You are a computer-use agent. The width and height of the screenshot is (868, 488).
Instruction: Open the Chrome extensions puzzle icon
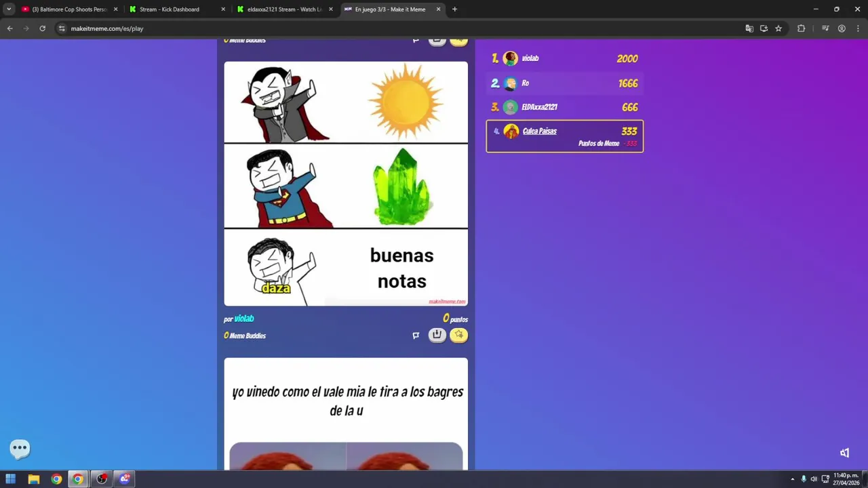tap(801, 28)
